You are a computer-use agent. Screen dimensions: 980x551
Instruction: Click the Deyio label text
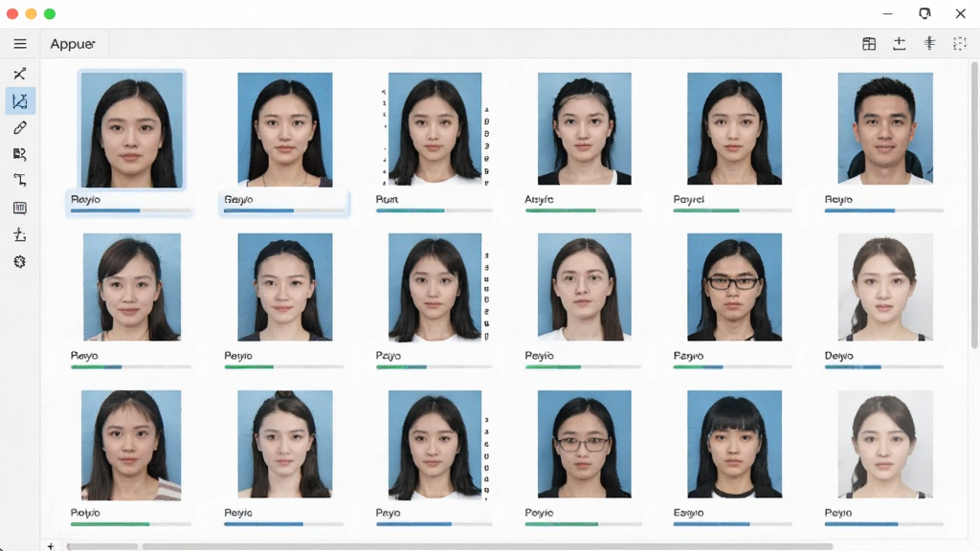click(838, 356)
